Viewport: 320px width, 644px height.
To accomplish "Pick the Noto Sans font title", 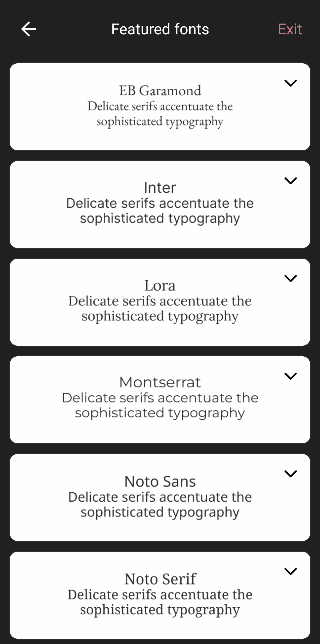I will coord(160,482).
